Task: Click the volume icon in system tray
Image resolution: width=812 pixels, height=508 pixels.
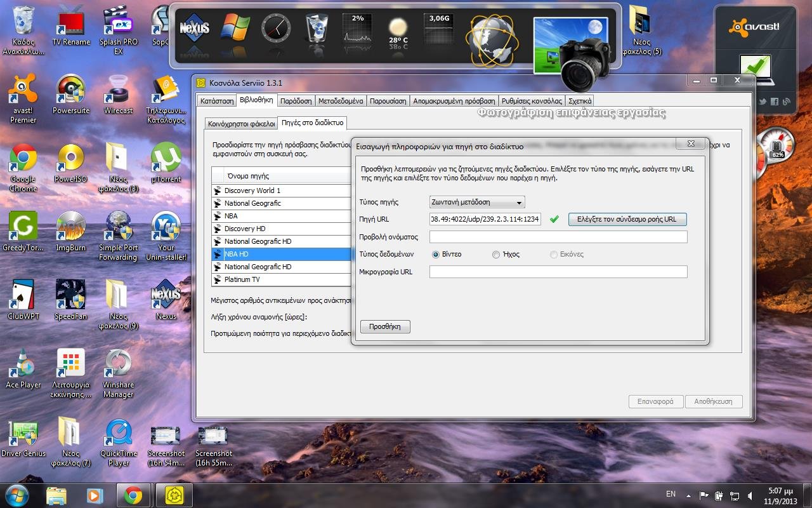Action: 751,495
